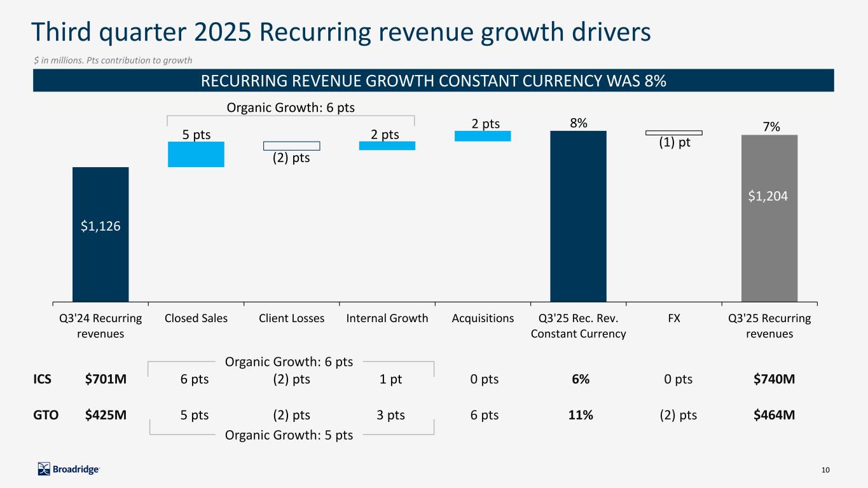
Task: Click the Broadridge logo at the slide footer
Action: click(x=69, y=469)
